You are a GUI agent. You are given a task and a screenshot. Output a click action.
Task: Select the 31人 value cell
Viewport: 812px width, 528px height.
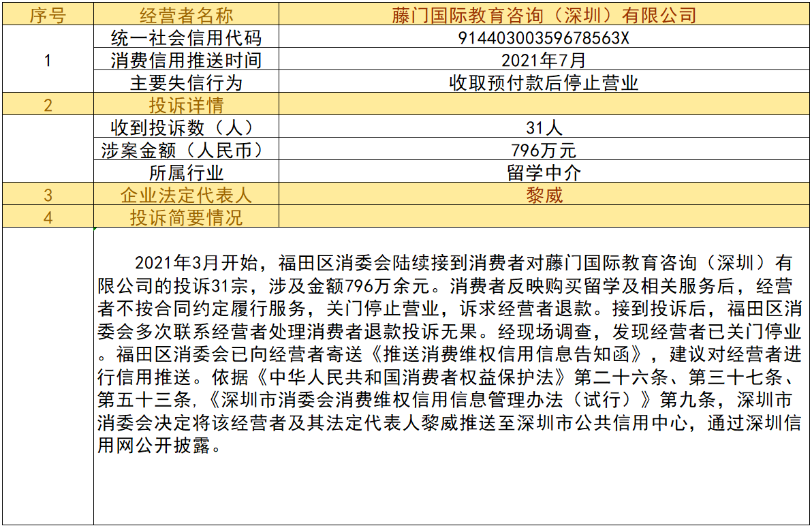click(x=544, y=128)
